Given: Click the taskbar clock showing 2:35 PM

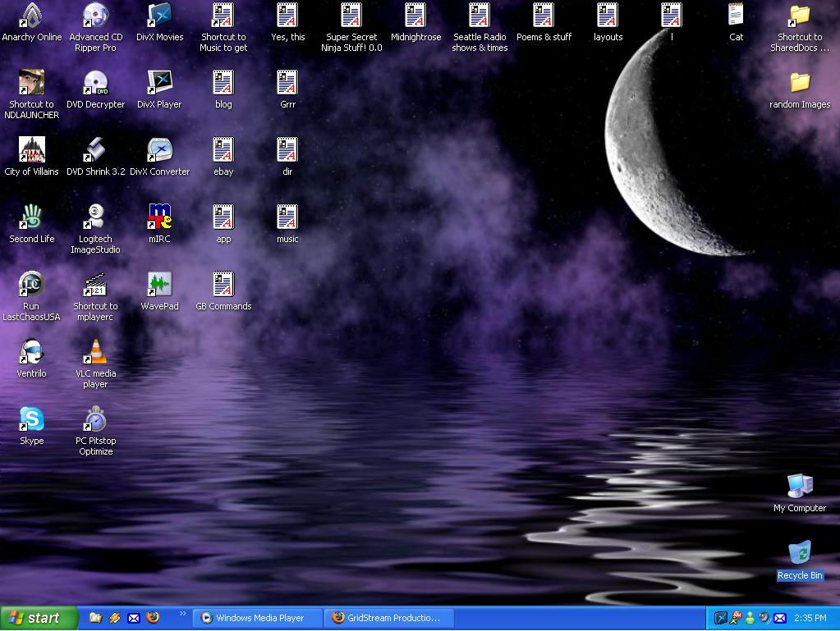Looking at the screenshot, I should click(810, 619).
